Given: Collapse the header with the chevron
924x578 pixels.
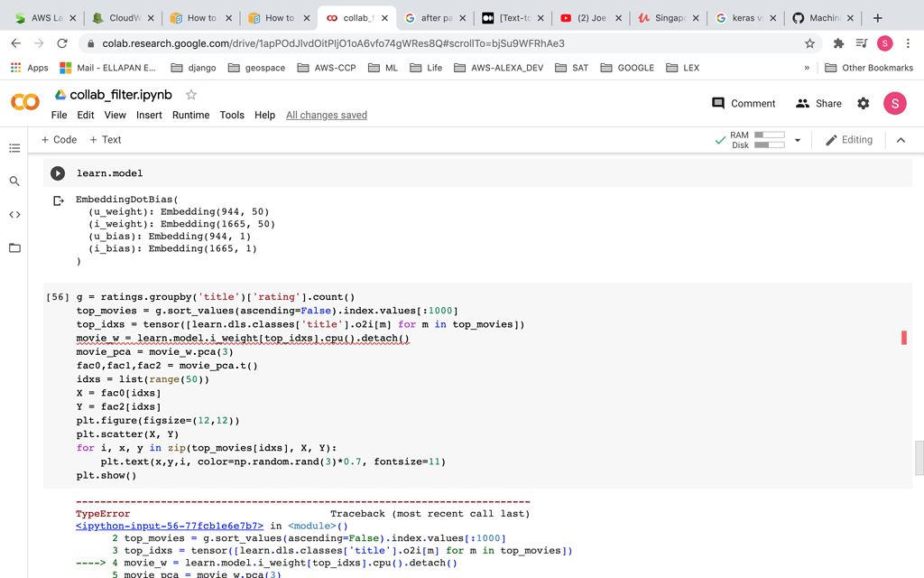Looking at the screenshot, I should tap(901, 140).
